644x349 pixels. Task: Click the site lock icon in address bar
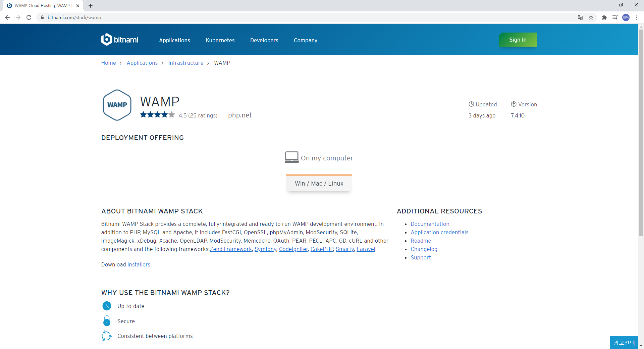(x=42, y=17)
